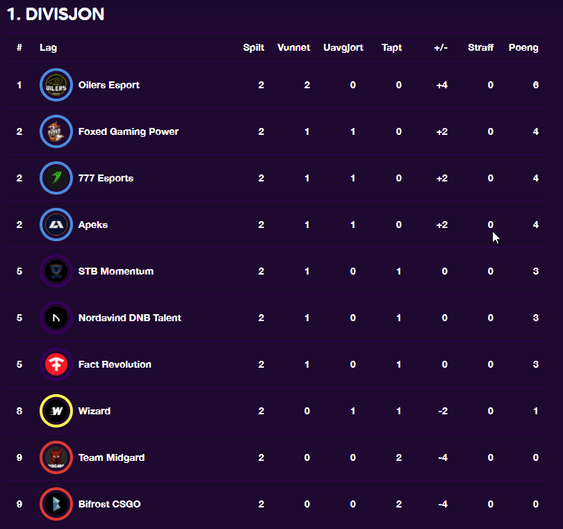
Task: Open the Team Midgard logo
Action: point(56,458)
